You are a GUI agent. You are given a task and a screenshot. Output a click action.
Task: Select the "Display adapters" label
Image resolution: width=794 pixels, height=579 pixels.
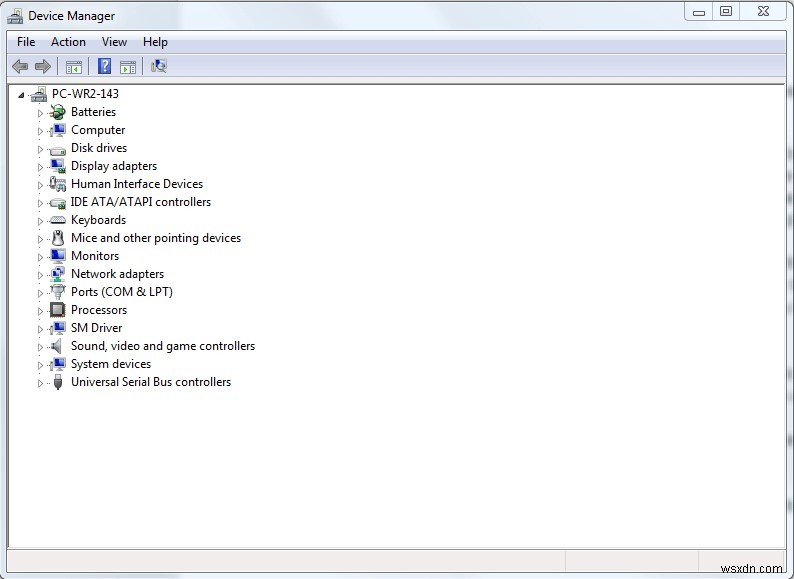pos(114,166)
